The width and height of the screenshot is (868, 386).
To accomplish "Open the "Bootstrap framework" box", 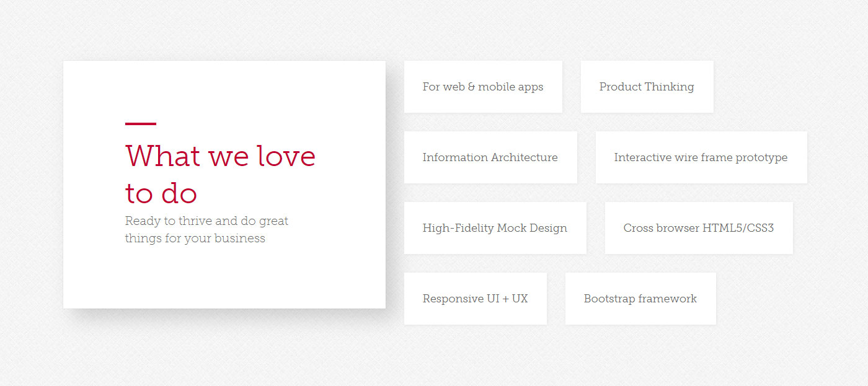I will (640, 299).
